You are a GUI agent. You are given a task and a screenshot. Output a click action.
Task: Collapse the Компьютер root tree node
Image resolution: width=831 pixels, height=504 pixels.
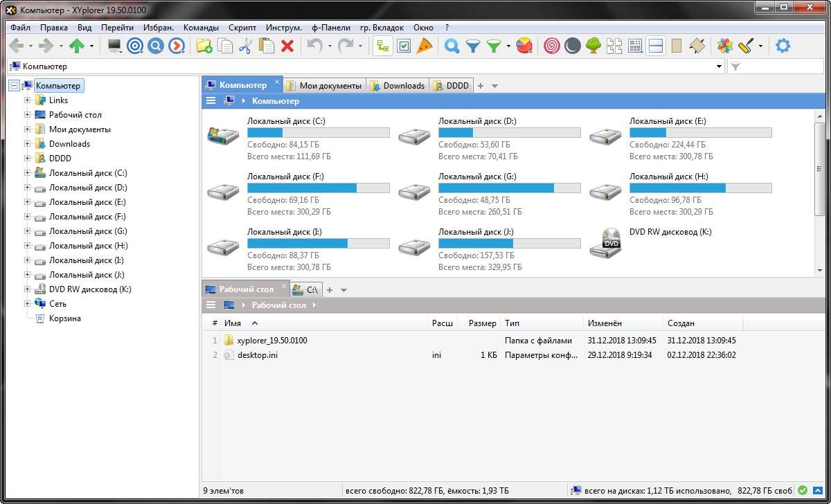coord(14,86)
